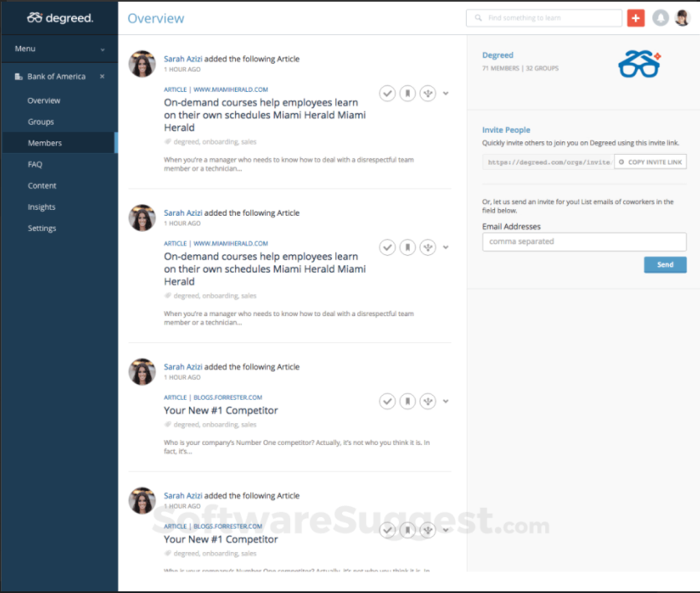Open Sarah Azizi's name on the first post
Screen dimensions: 700x593
[182, 59]
